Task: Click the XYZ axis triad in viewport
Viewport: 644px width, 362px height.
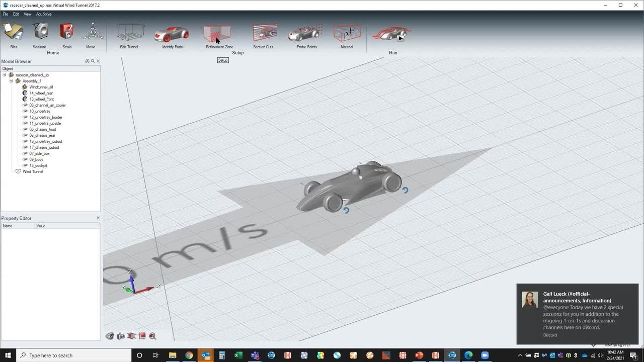Action: pos(138,285)
